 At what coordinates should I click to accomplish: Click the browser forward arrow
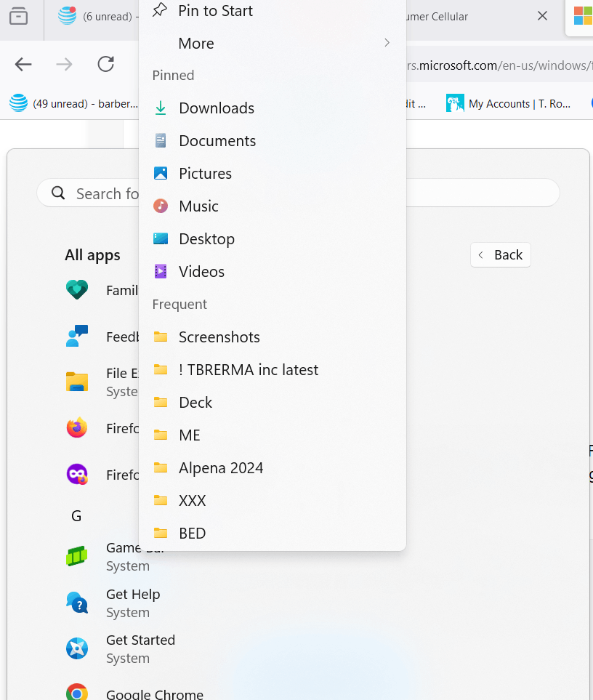64,64
